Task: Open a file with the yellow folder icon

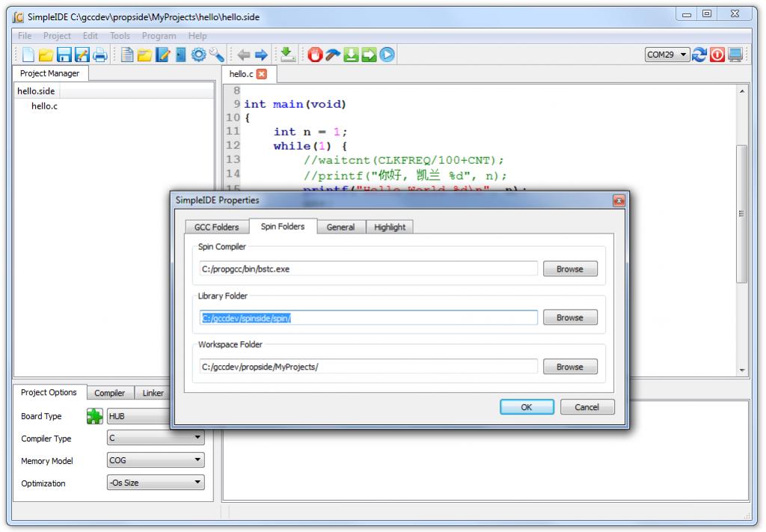Action: coord(46,55)
